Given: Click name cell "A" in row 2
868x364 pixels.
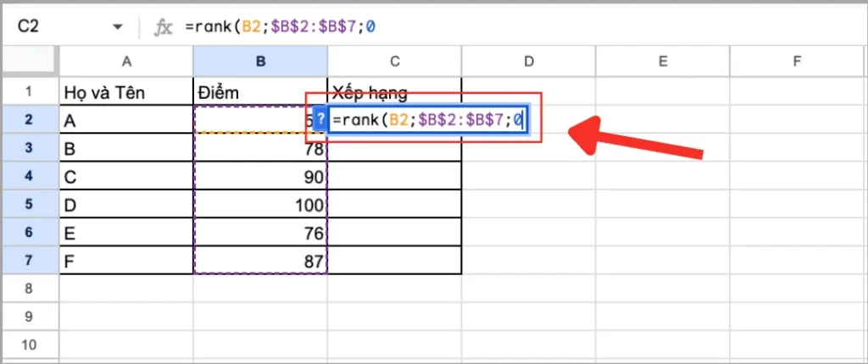Looking at the screenshot, I should [x=126, y=119].
